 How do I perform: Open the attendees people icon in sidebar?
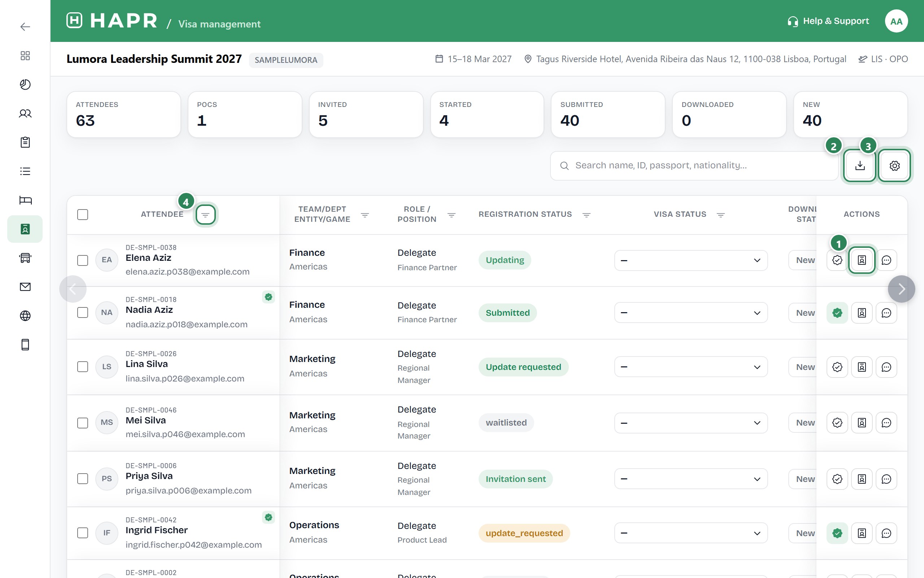tap(25, 113)
